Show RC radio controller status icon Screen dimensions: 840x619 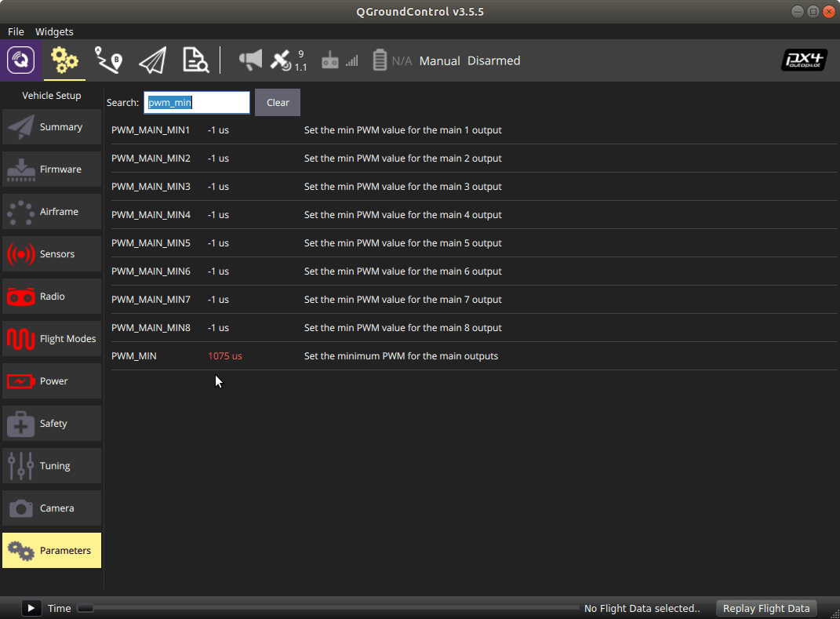[329, 60]
